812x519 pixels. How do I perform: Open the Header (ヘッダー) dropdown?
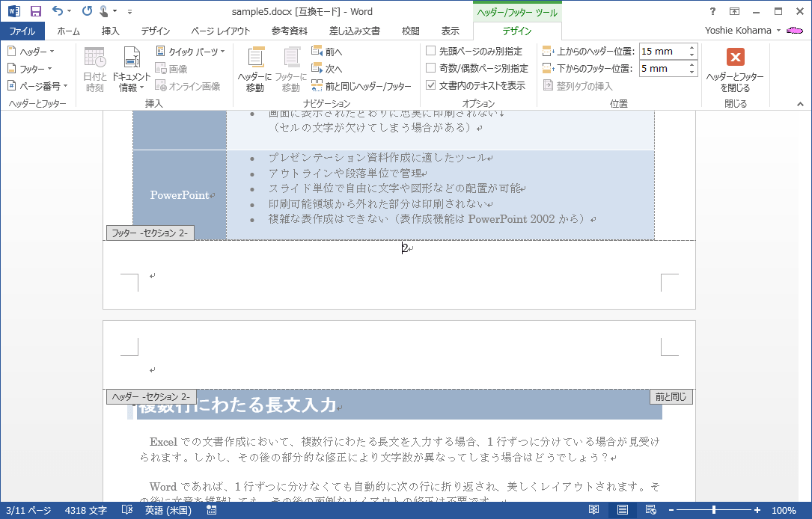pos(31,52)
